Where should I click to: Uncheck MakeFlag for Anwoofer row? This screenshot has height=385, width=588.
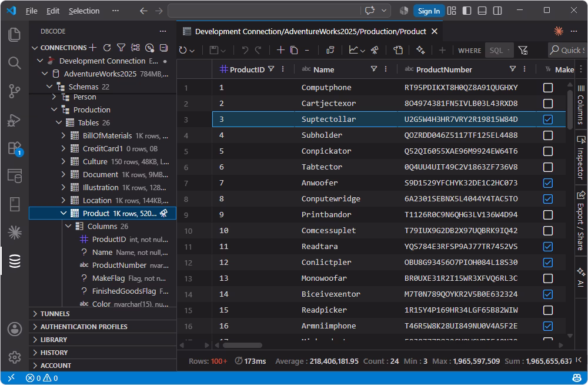tap(548, 183)
